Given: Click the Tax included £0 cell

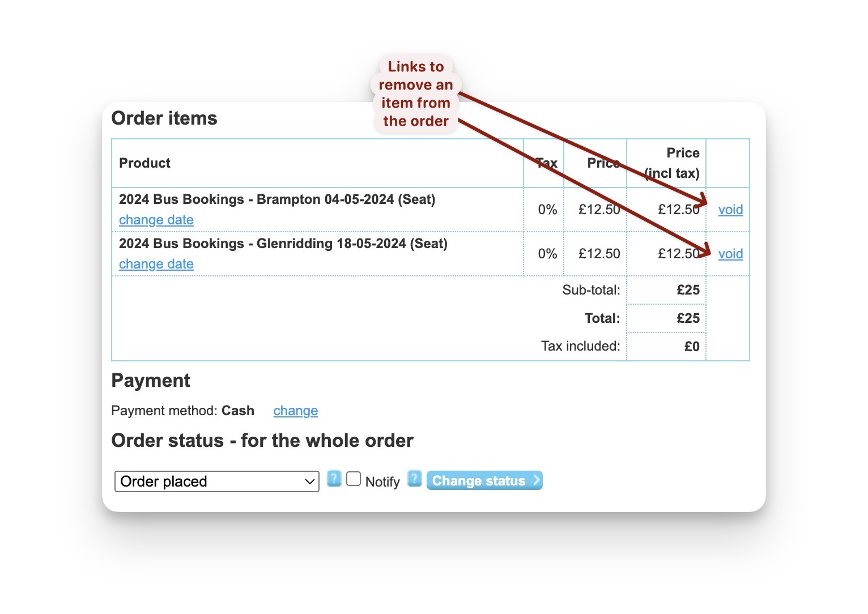Looking at the screenshot, I should pyautogui.click(x=692, y=346).
